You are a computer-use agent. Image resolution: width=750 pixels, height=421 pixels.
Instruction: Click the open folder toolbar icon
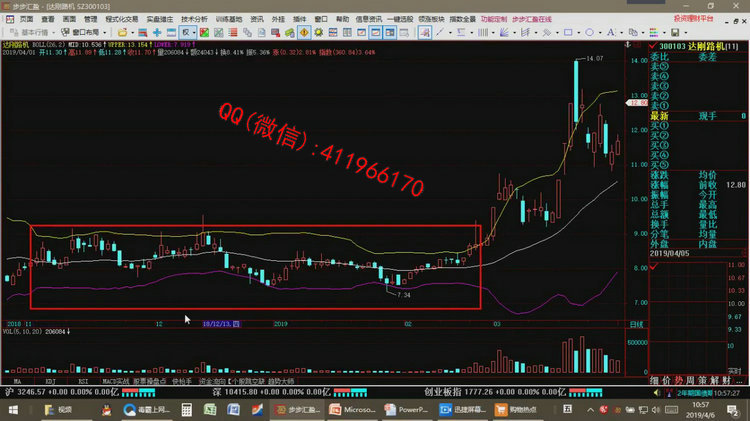click(x=120, y=31)
